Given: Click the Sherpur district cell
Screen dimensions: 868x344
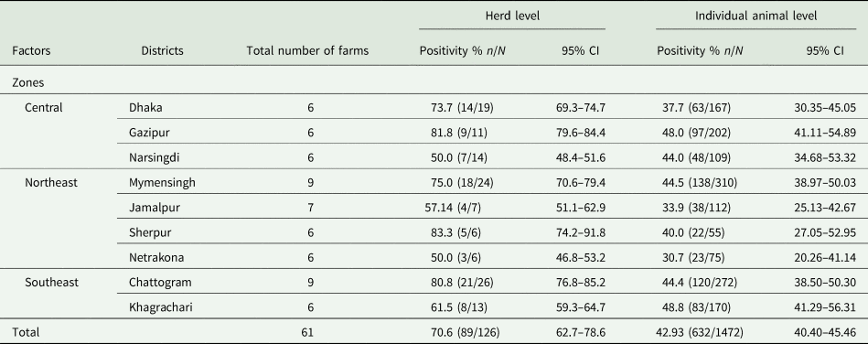Looking at the screenshot, I should pyautogui.click(x=150, y=232).
